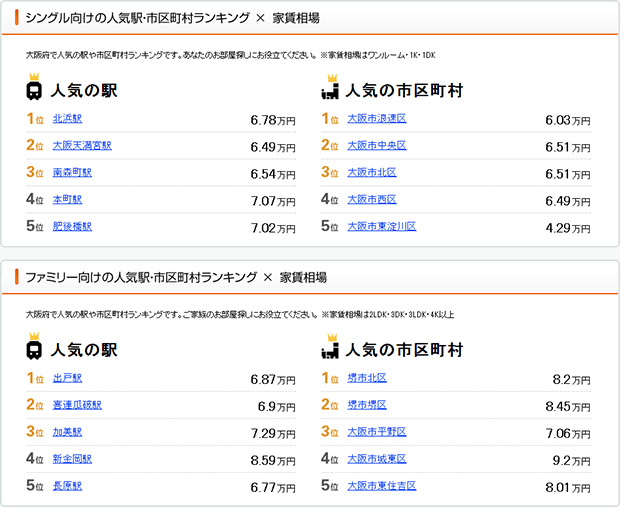620x507 pixels.
Task: Select the 新金岡駅 link
Action: click(72, 459)
